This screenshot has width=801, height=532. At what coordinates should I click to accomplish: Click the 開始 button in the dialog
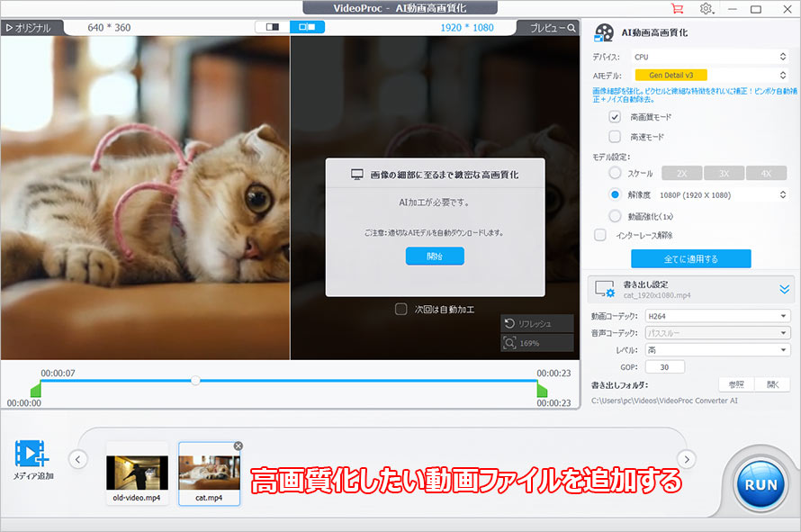435,256
